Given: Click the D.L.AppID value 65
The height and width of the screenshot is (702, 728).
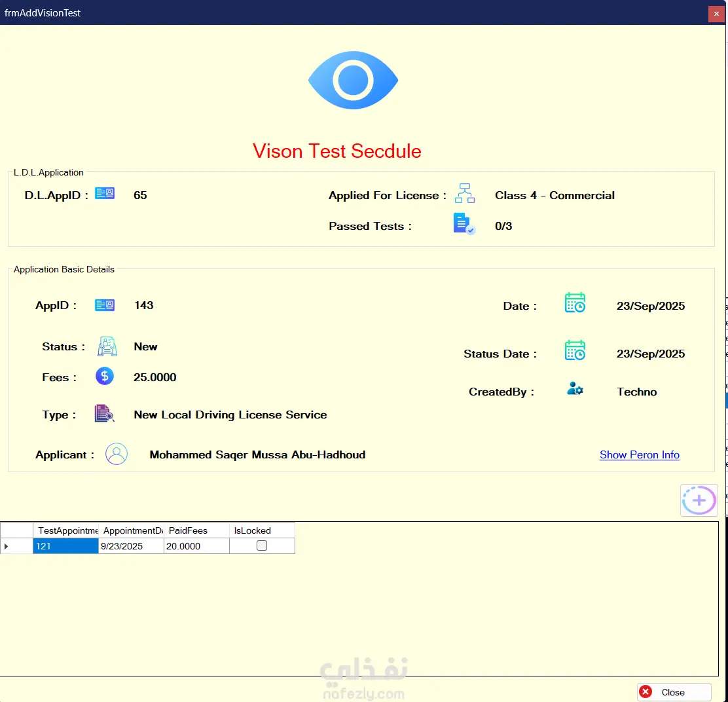Looking at the screenshot, I should coord(140,195).
